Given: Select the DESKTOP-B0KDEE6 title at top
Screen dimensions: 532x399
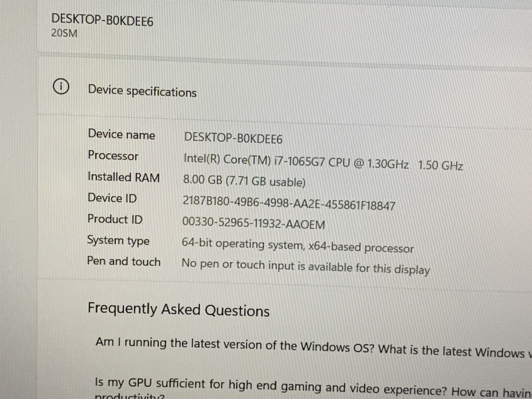Looking at the screenshot, I should 102,20.
